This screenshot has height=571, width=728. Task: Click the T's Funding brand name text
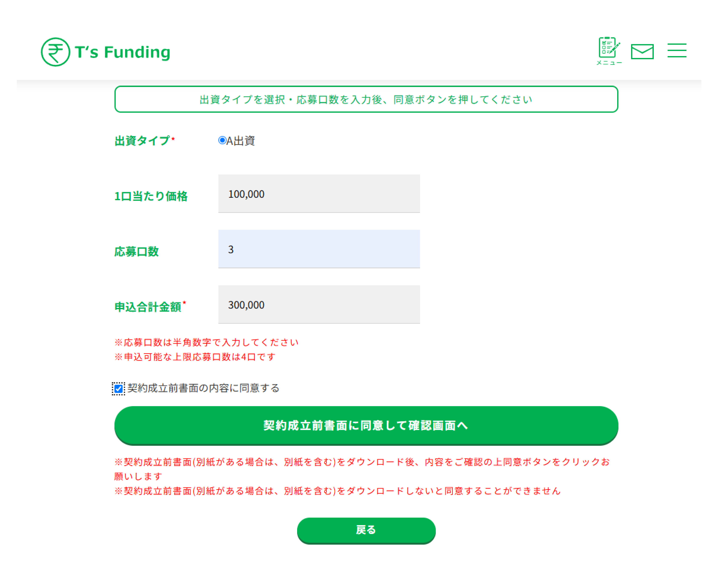point(122,52)
